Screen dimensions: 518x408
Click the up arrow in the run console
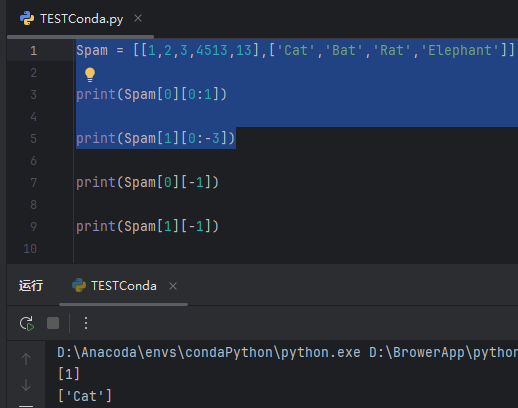click(x=26, y=359)
